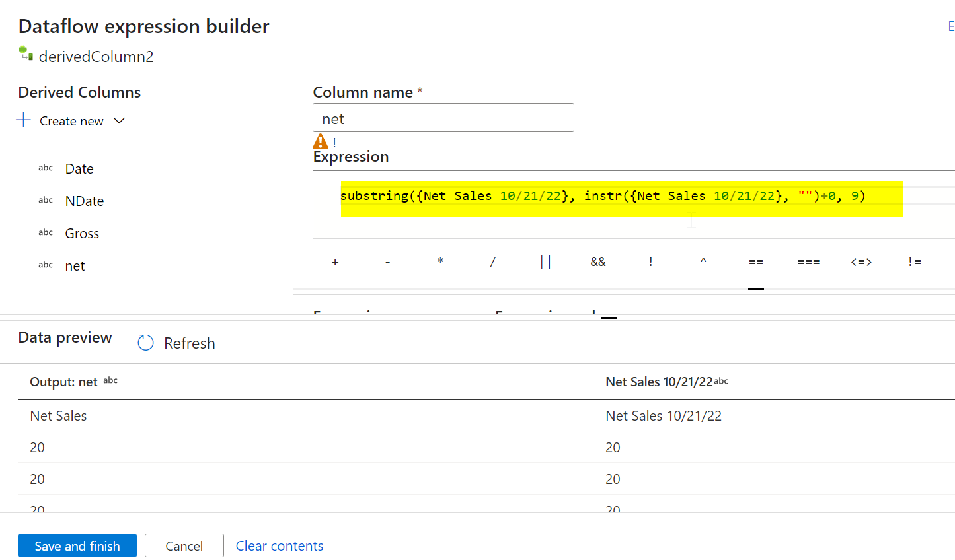Click the Refresh circular arrow icon
Screen dimensions: 955x560
[145, 343]
